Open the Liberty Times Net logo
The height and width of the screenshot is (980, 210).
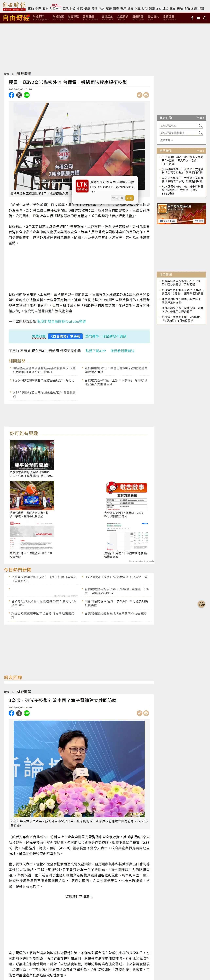click(14, 7)
